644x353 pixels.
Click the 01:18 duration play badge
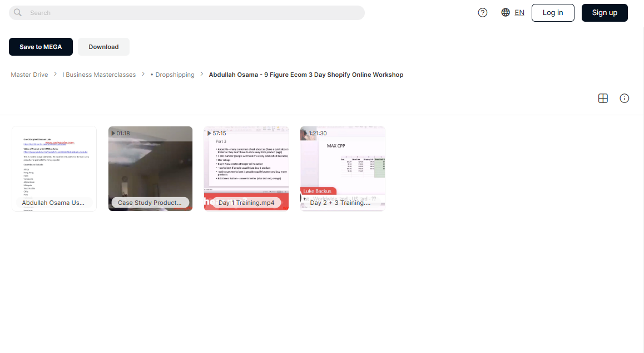click(121, 133)
